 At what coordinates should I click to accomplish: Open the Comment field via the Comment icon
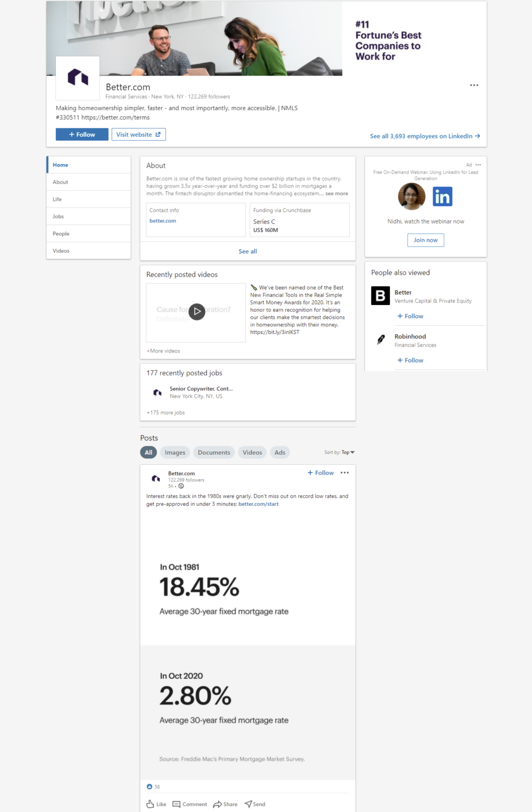tap(190, 804)
